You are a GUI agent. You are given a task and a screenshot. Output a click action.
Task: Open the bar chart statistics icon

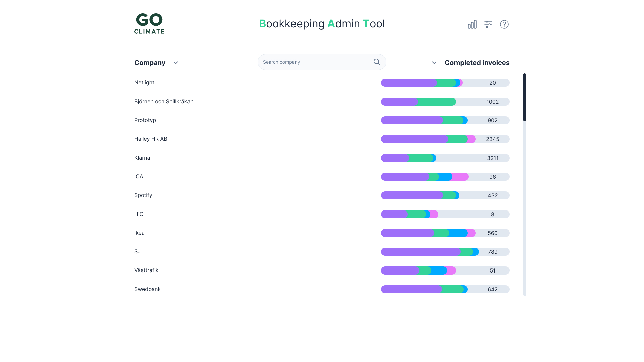472,24
